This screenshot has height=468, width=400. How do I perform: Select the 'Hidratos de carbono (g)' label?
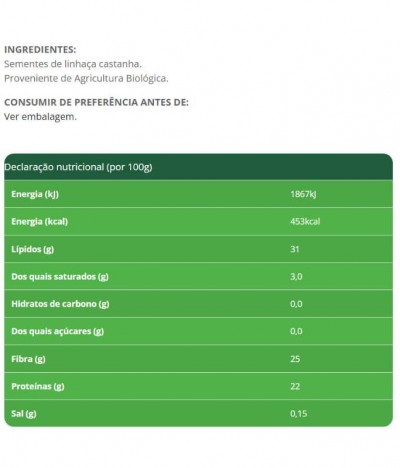click(60, 304)
